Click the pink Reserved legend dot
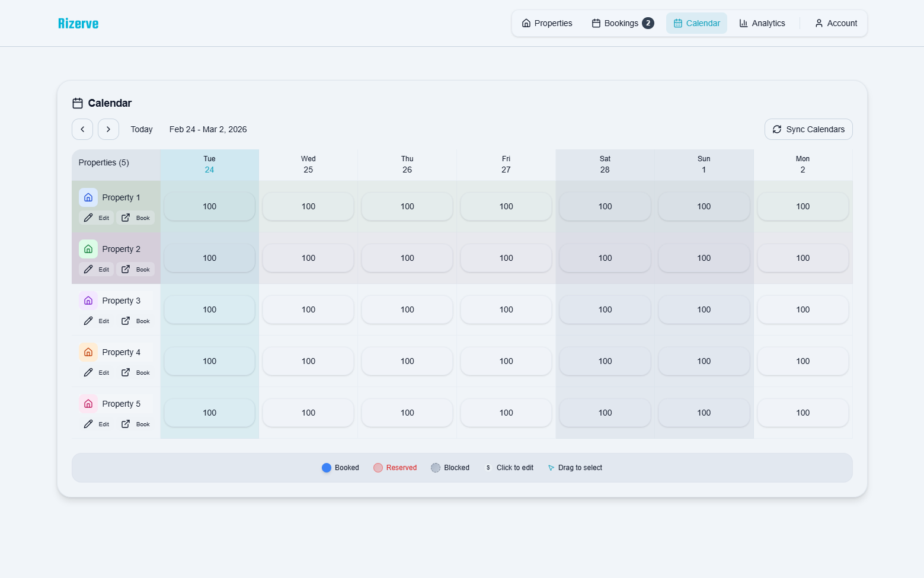924x578 pixels. coord(378,468)
